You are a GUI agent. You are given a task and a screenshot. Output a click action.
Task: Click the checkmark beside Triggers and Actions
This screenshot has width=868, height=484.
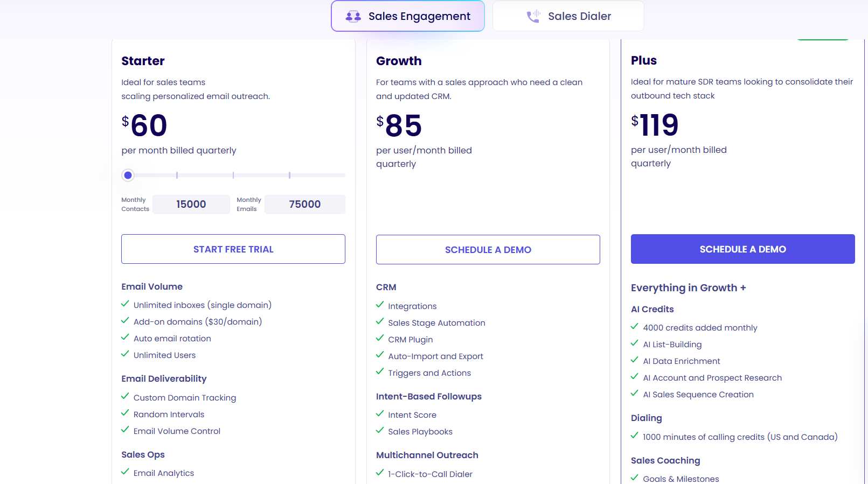(380, 371)
